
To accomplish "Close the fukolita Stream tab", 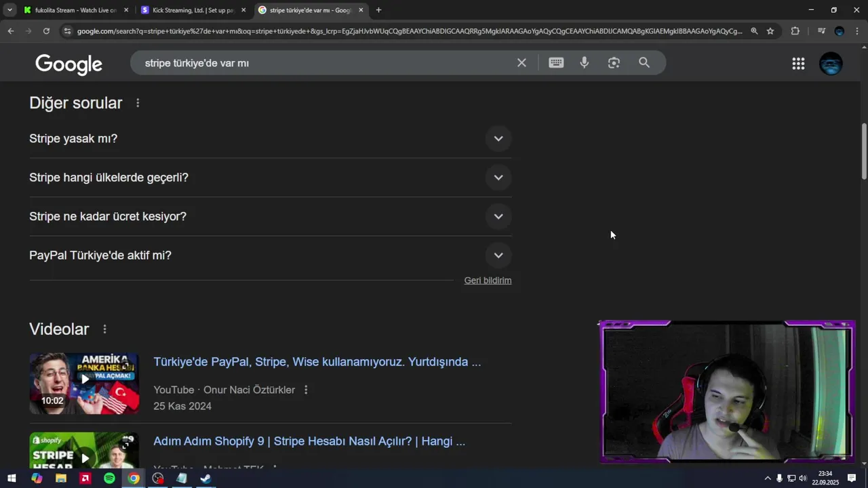I will pos(126,10).
